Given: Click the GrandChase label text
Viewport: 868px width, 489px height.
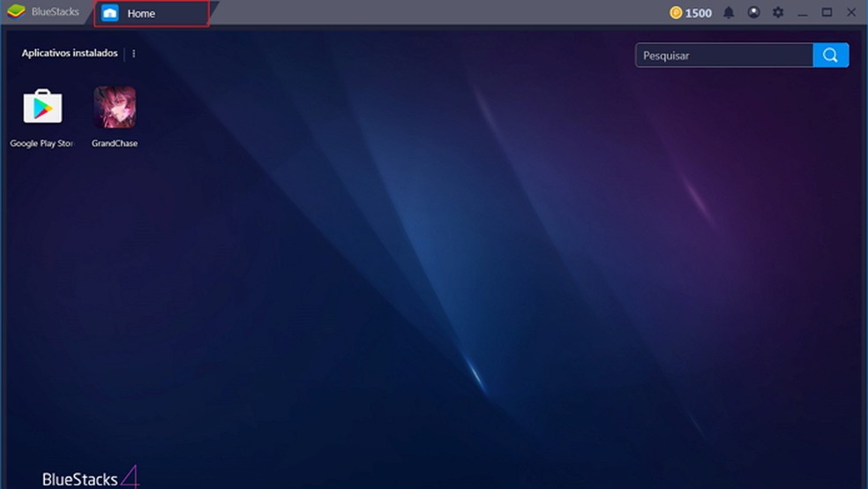Looking at the screenshot, I should click(x=115, y=143).
